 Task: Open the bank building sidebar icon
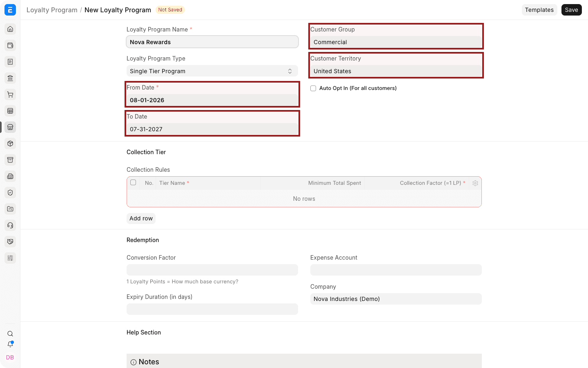click(x=10, y=78)
